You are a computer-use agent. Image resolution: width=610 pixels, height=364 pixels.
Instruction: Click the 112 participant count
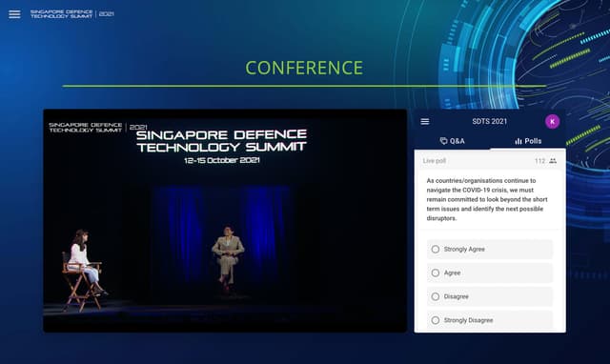pyautogui.click(x=539, y=161)
